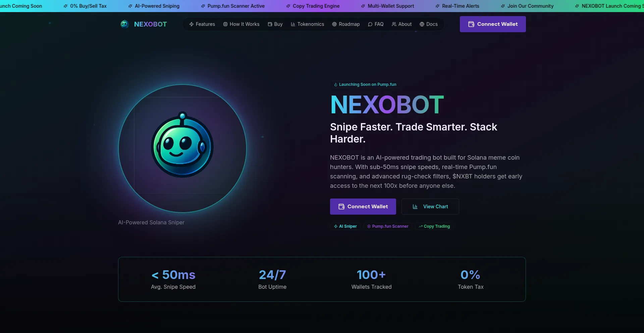Click the chart icon beside View Chart
The height and width of the screenshot is (333, 644).
point(415,207)
